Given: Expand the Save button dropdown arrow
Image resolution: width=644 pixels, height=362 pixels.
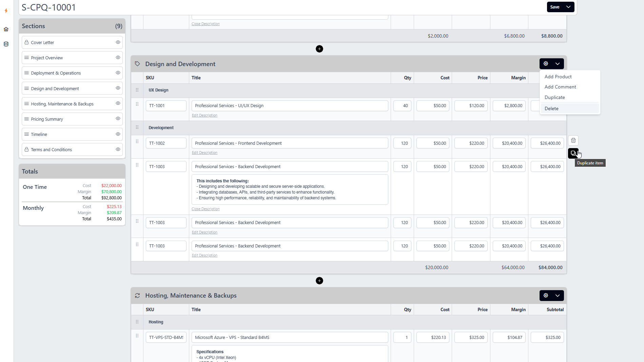Looking at the screenshot, I should point(568,7).
